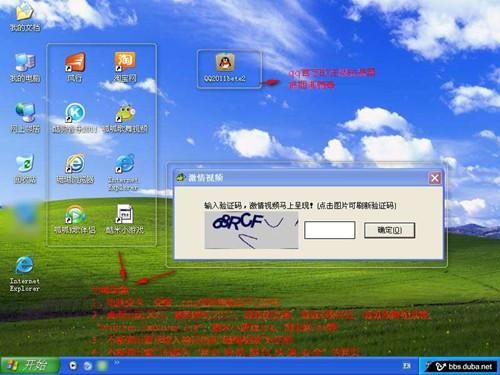Screen dimensions: 500x375
Task: Open My Documents folder icon on desktop
Action: (25, 13)
